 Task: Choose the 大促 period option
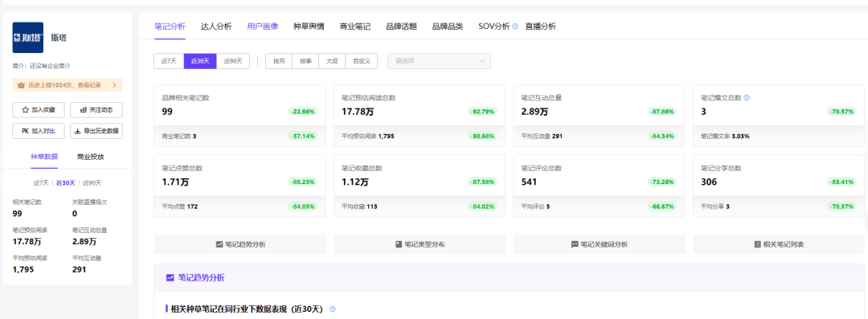332,61
